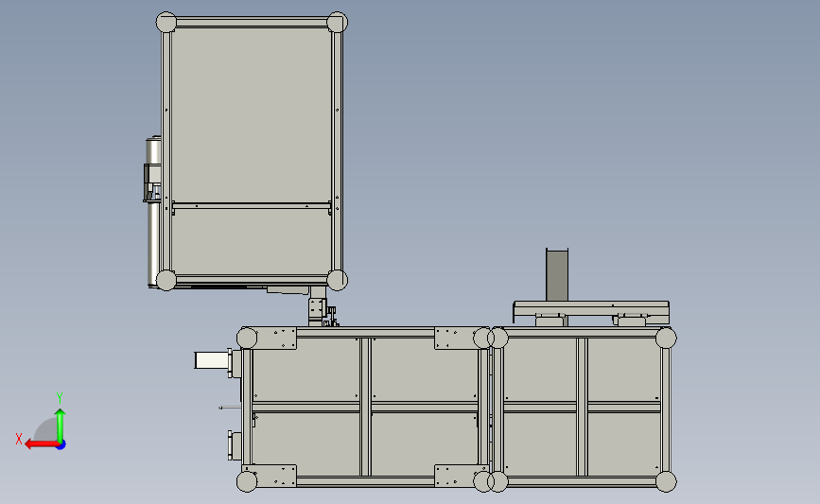Select the horizontal platform plate on right frame
820x504 pixels.
pyautogui.click(x=591, y=308)
